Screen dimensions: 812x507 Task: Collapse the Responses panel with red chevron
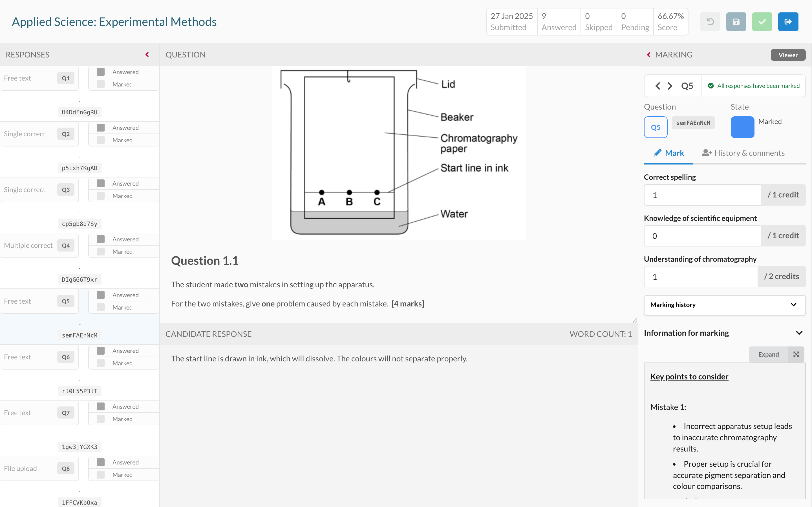pyautogui.click(x=147, y=55)
